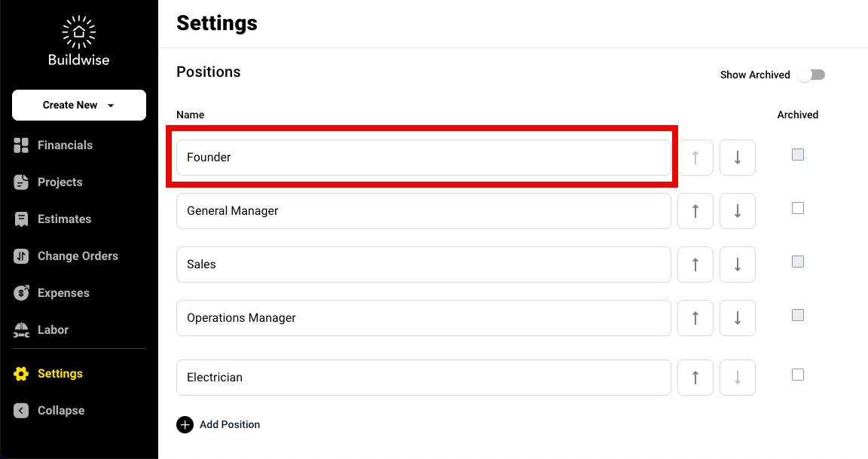Image resolution: width=868 pixels, height=459 pixels.
Task: Click the Buildwise logo
Action: click(x=78, y=41)
